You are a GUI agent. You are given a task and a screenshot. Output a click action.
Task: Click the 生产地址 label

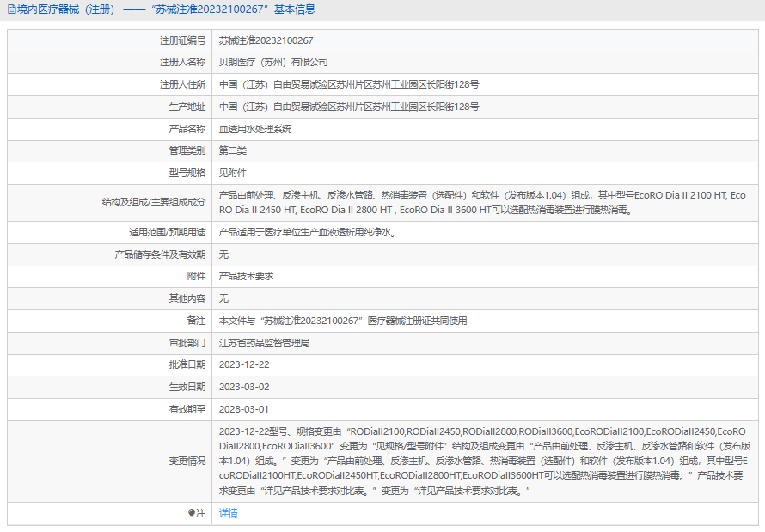coord(187,107)
